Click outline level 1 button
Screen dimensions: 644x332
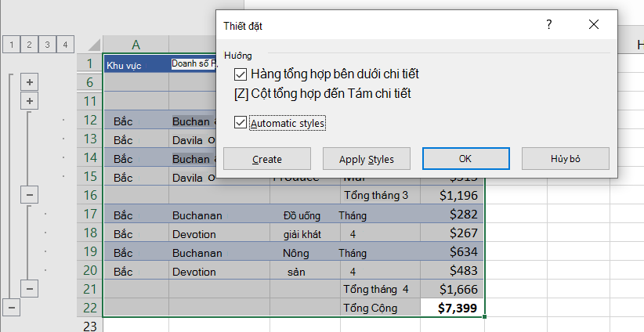[x=12, y=45]
